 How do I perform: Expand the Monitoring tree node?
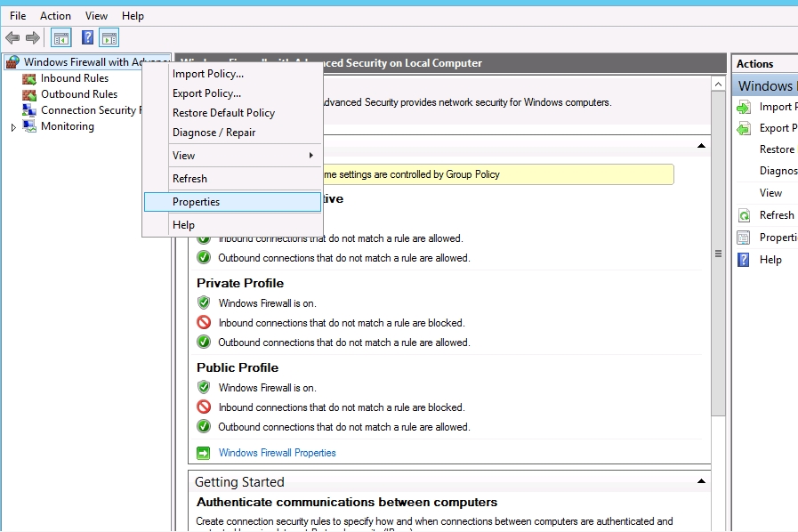click(13, 127)
